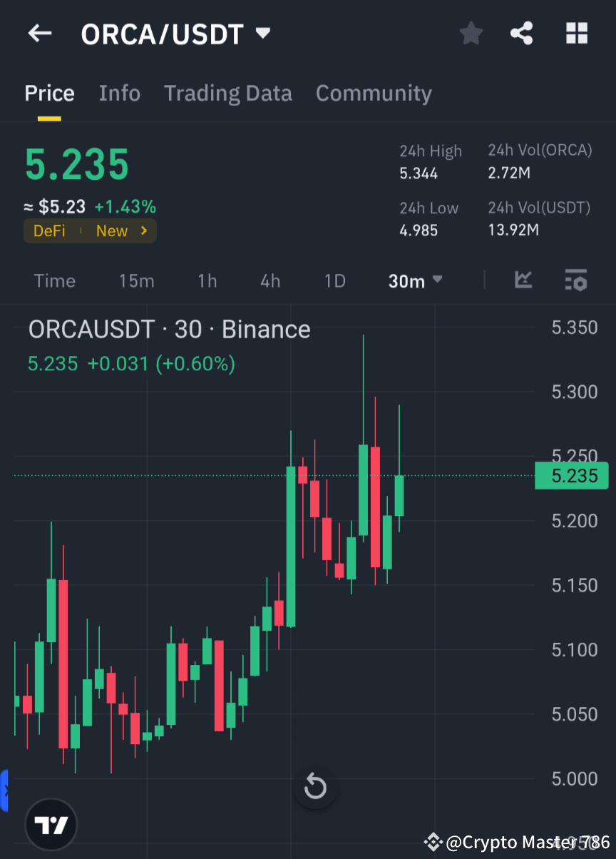
Task: Open the chart indicators settings icon
Action: click(x=575, y=280)
